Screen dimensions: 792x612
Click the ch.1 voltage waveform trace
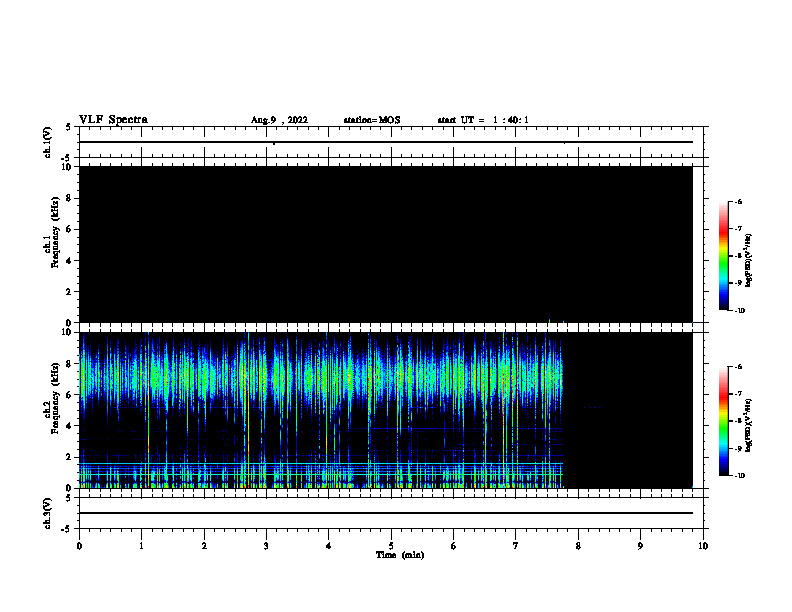click(386, 142)
